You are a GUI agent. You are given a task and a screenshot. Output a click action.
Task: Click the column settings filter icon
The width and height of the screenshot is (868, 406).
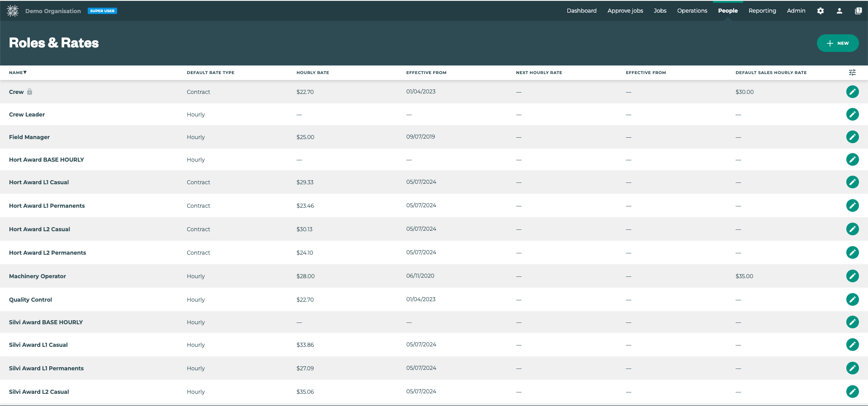pyautogui.click(x=852, y=73)
